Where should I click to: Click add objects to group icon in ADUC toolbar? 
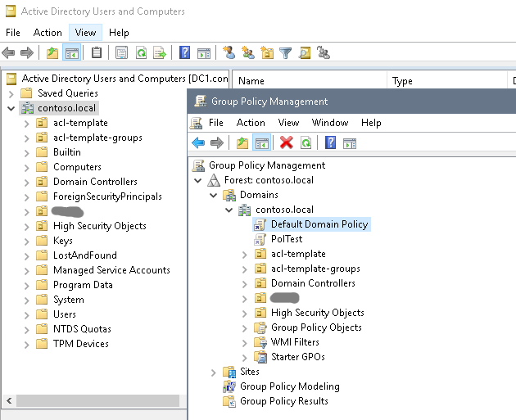(324, 52)
